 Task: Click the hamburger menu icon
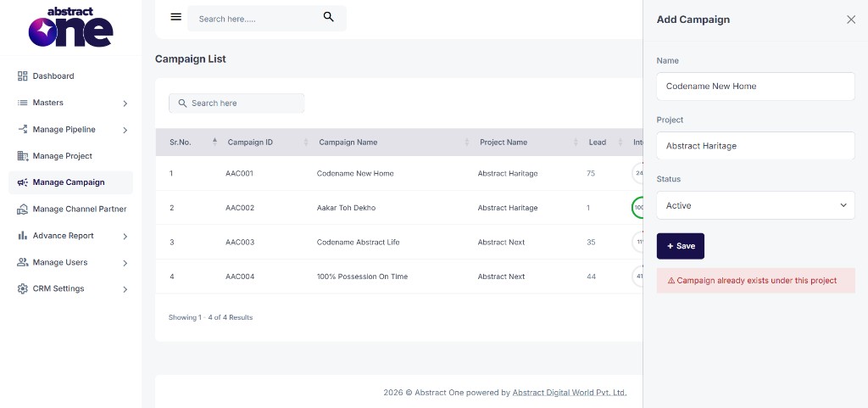176,17
